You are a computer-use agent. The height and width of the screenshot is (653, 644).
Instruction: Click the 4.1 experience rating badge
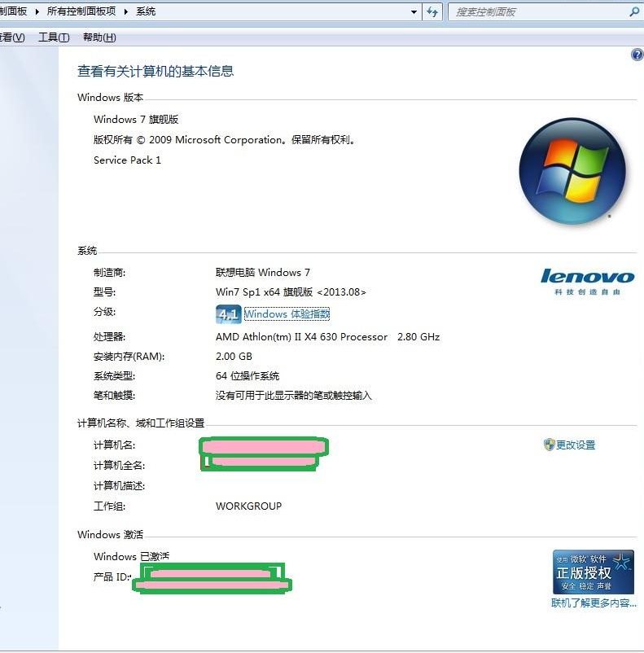click(x=228, y=314)
